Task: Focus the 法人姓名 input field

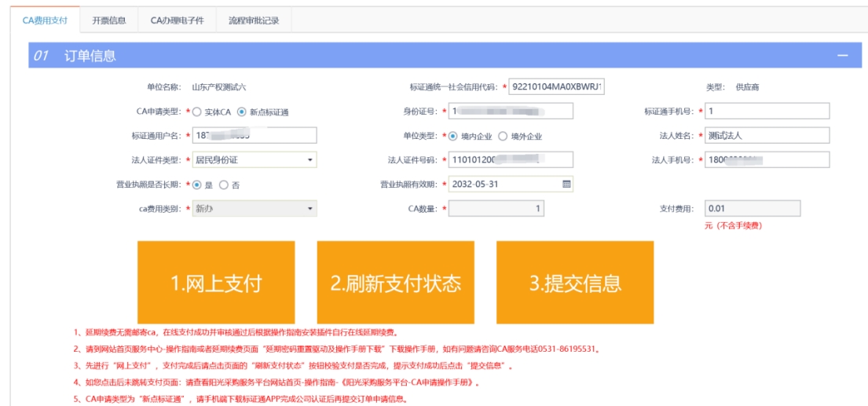Action: [767, 136]
